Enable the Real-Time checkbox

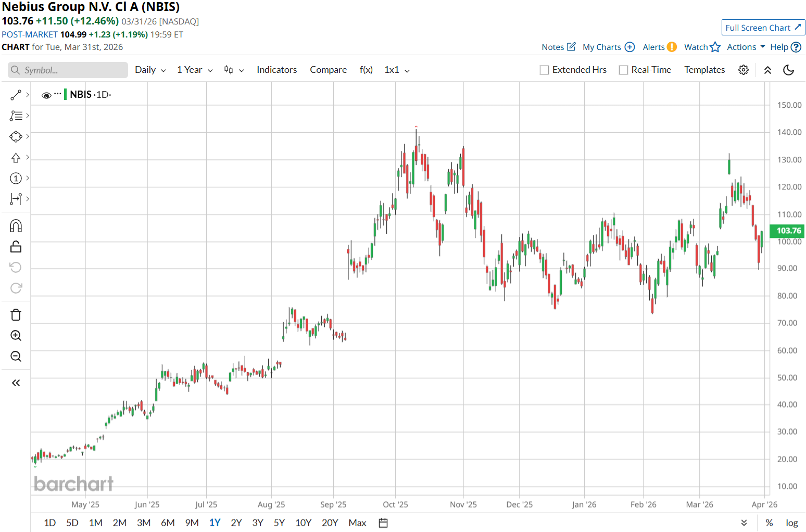[623, 70]
